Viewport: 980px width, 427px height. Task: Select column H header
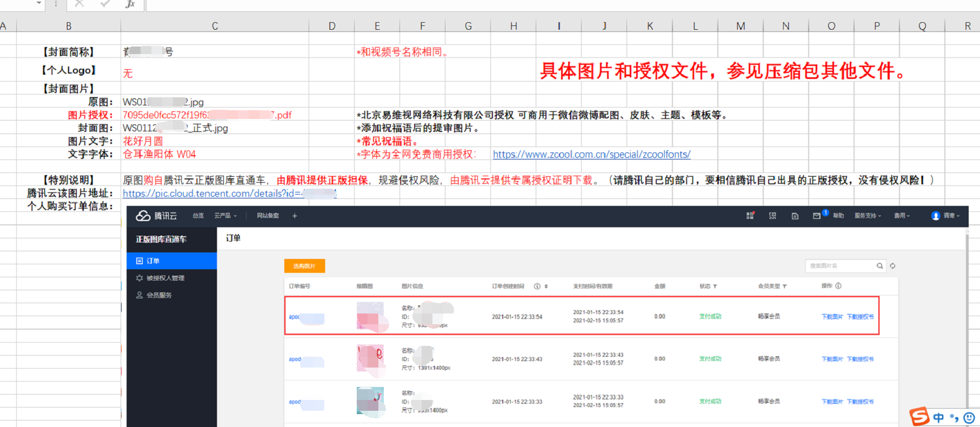pyautogui.click(x=514, y=26)
